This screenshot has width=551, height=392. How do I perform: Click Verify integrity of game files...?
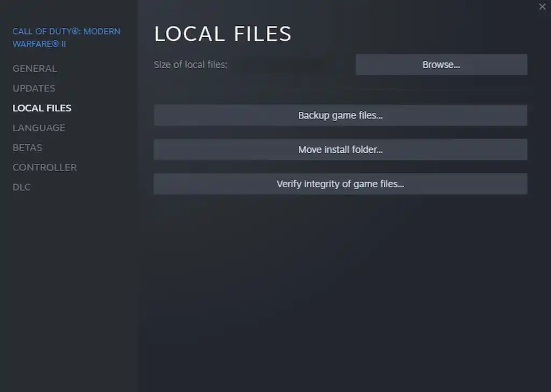pos(340,184)
